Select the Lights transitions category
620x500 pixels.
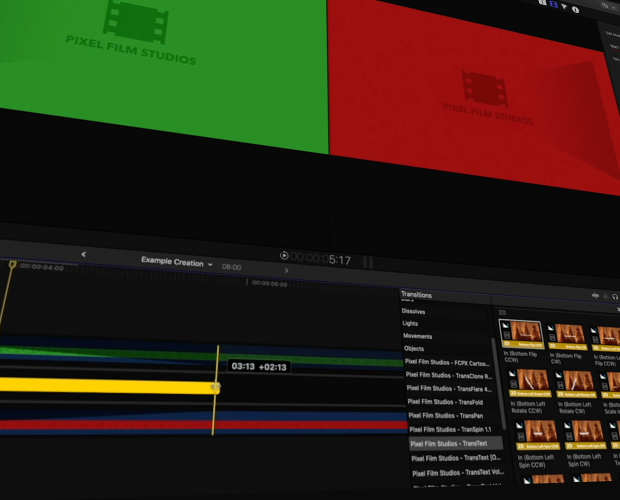click(x=410, y=323)
